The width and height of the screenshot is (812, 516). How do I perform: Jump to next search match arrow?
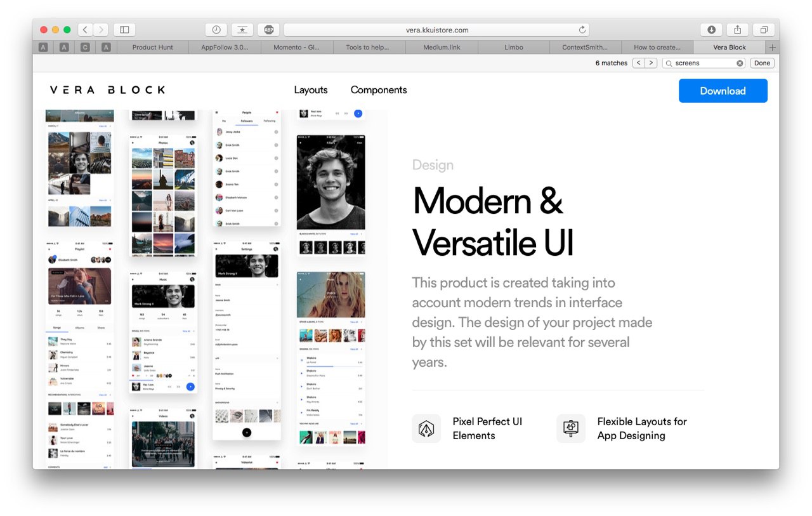651,63
